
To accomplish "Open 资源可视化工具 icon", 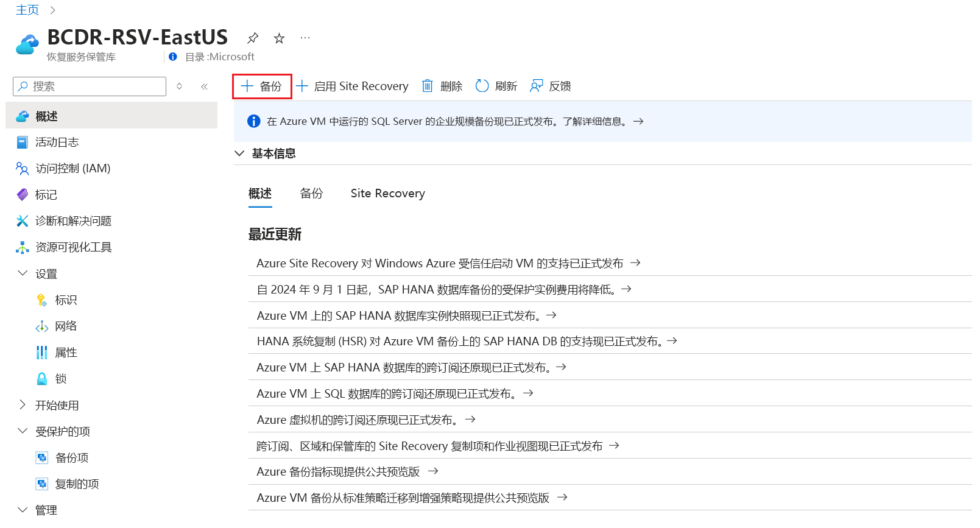I will coord(22,247).
